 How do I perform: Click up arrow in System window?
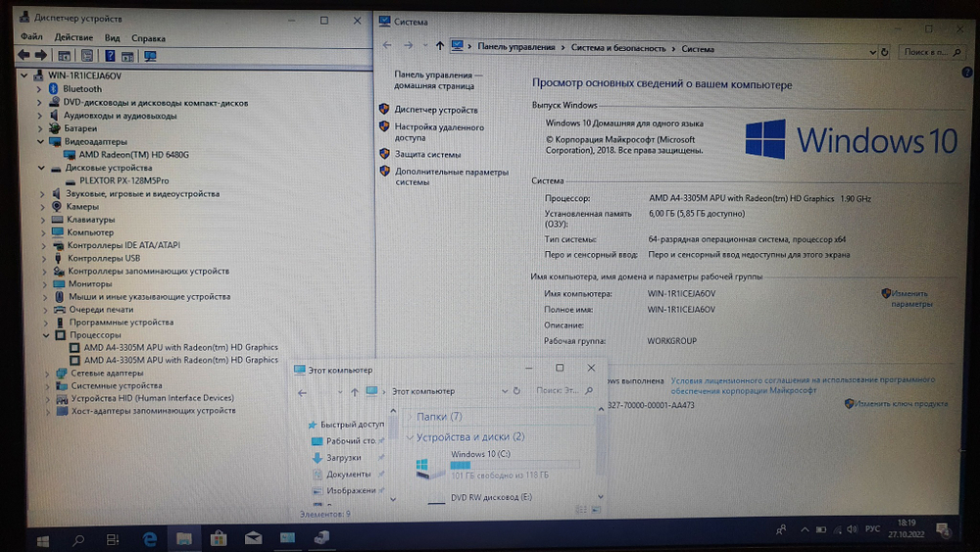[x=439, y=46]
